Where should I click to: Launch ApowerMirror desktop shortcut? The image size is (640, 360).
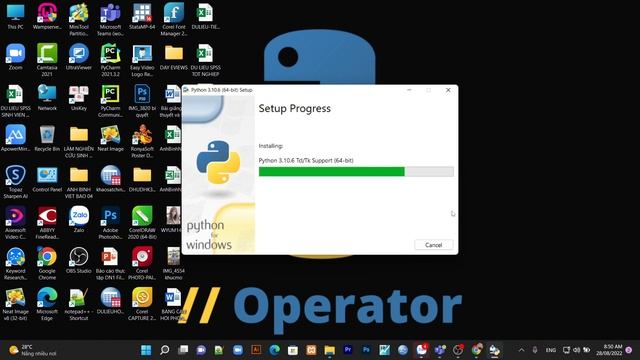click(x=16, y=139)
